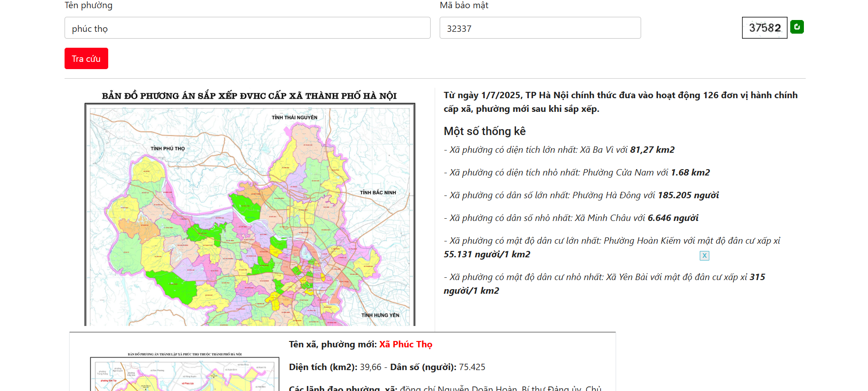Image resolution: width=868 pixels, height=391 pixels.
Task: Open the large Hà Nội administrative map image
Action: point(250,214)
